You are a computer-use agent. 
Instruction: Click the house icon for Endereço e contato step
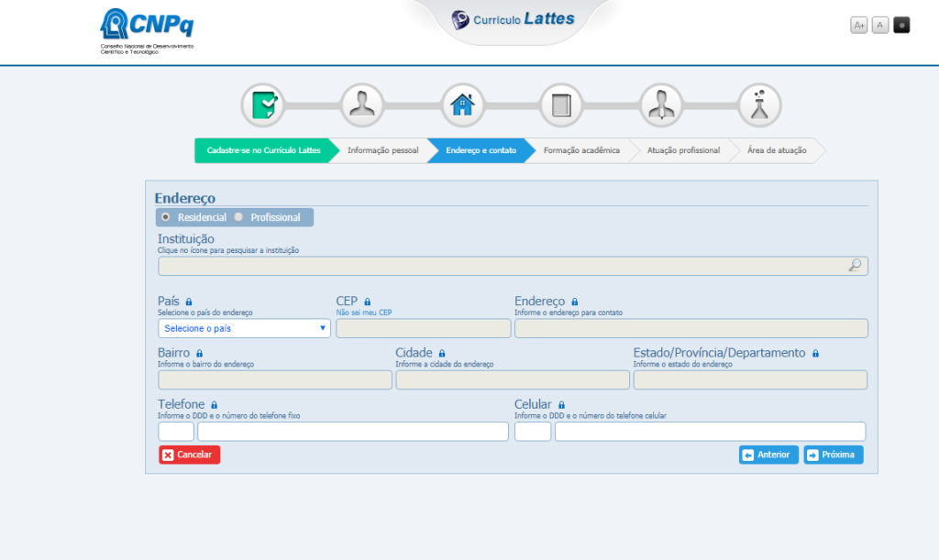463,104
